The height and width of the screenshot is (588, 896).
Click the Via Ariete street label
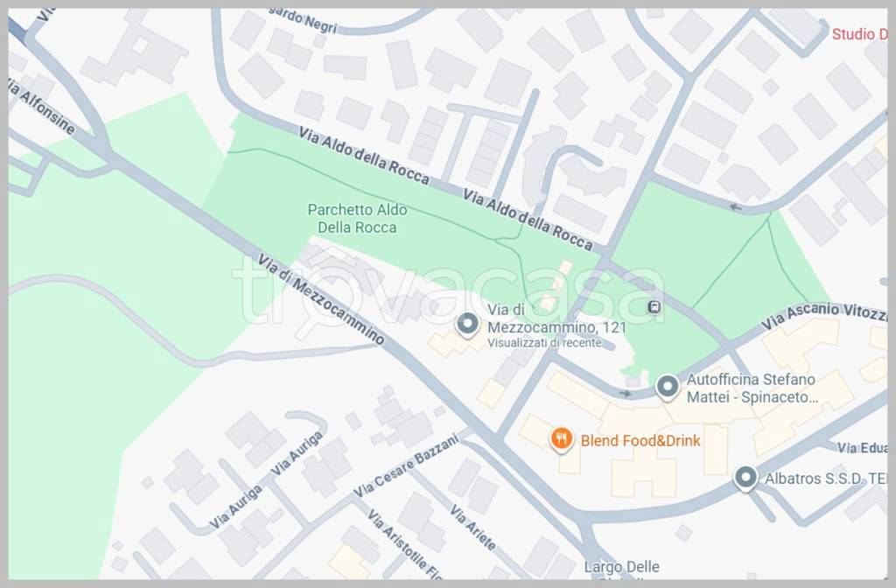click(x=472, y=527)
